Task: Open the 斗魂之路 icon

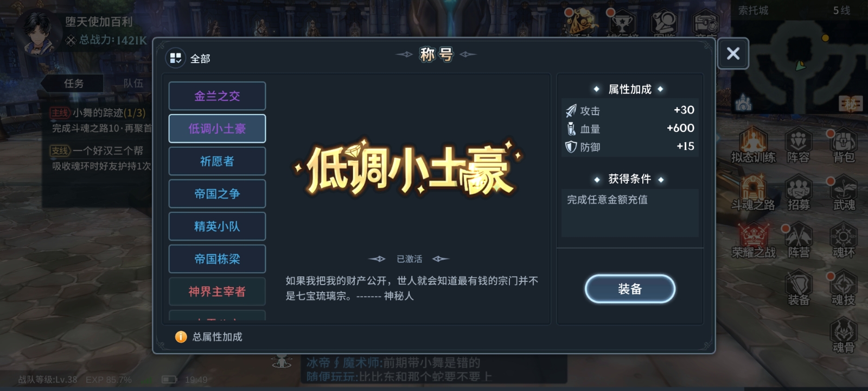Action: [x=753, y=193]
